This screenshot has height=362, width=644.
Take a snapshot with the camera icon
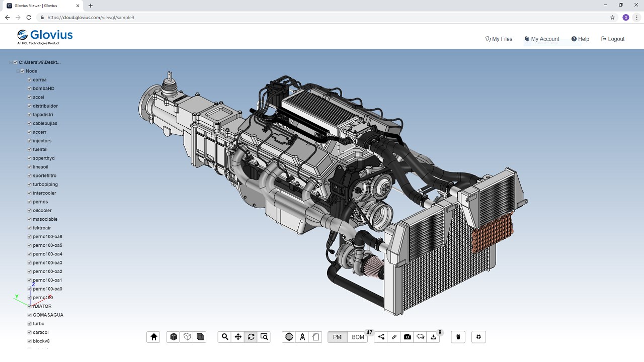pos(408,337)
